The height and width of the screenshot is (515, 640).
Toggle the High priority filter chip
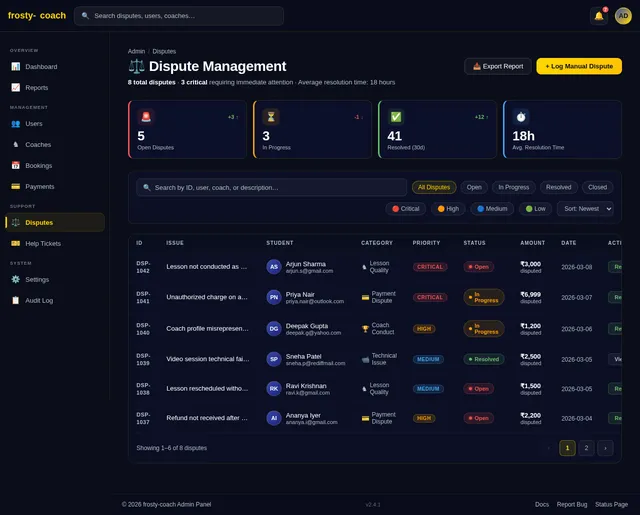[449, 209]
